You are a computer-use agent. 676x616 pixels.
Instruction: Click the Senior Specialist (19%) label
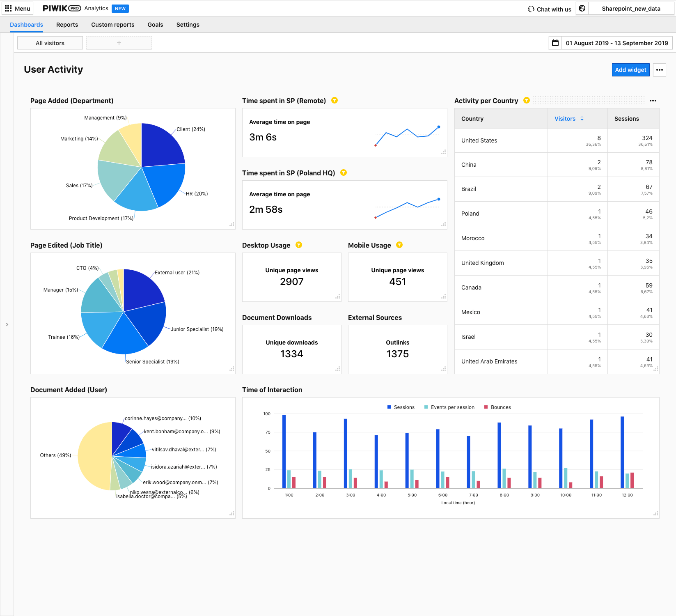point(152,362)
